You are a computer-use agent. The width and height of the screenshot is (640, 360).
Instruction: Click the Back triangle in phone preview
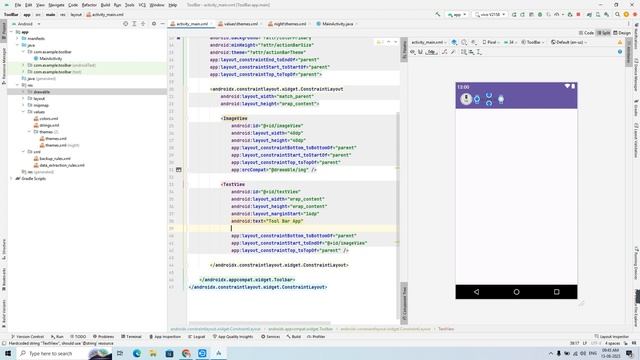476,292
